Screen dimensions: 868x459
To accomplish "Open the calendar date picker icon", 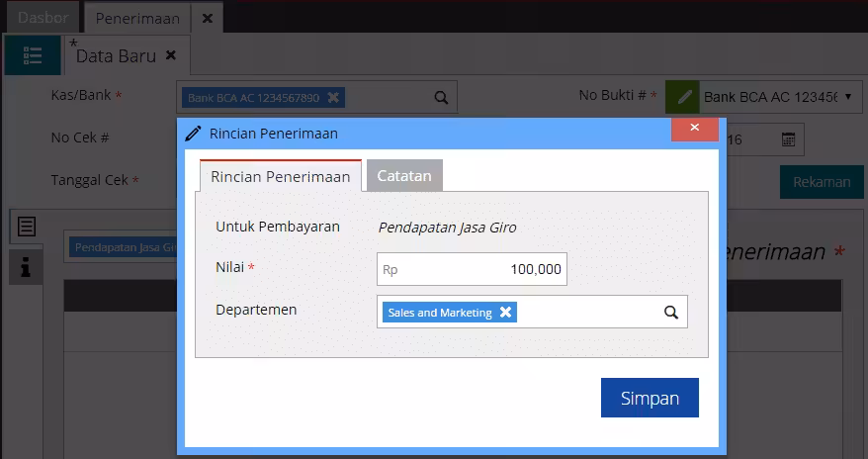I will [788, 139].
